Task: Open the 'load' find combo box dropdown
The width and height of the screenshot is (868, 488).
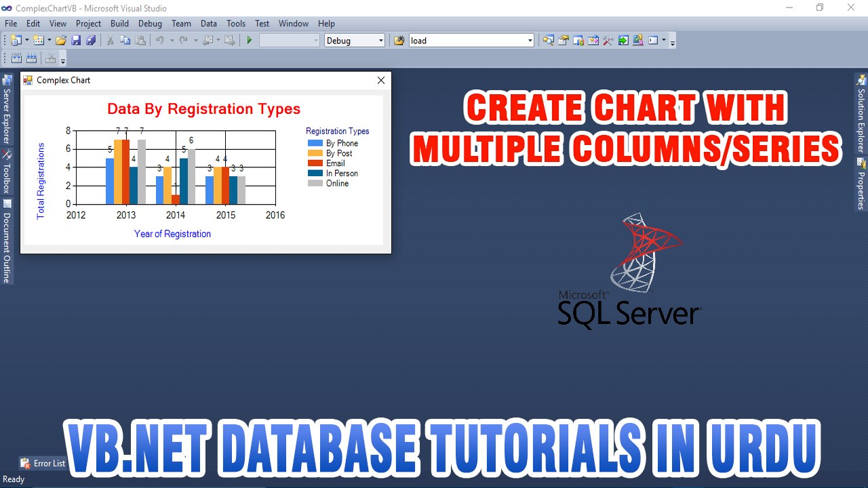Action: coord(530,41)
